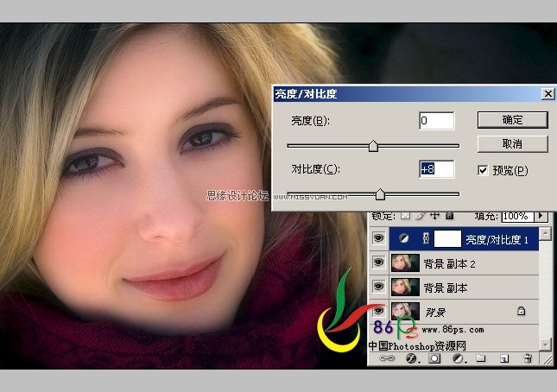Close the 亮度/对比度 dialog with X
557x392 pixels.
point(548,94)
